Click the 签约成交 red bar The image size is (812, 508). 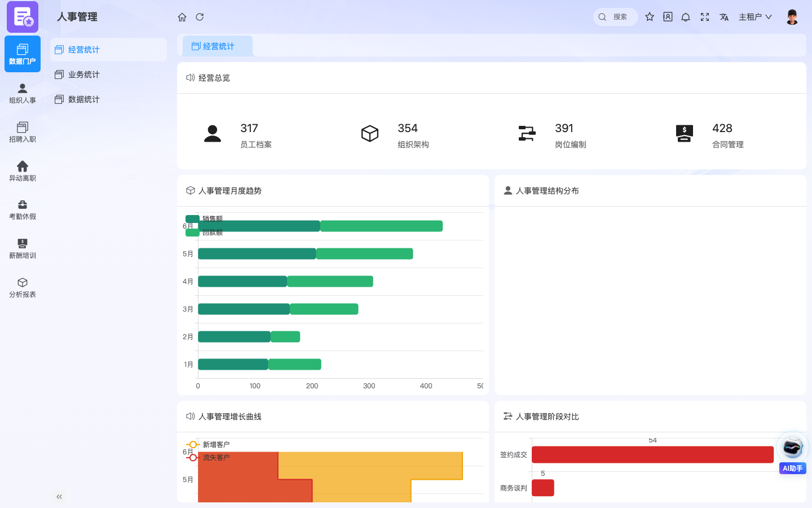pos(652,454)
